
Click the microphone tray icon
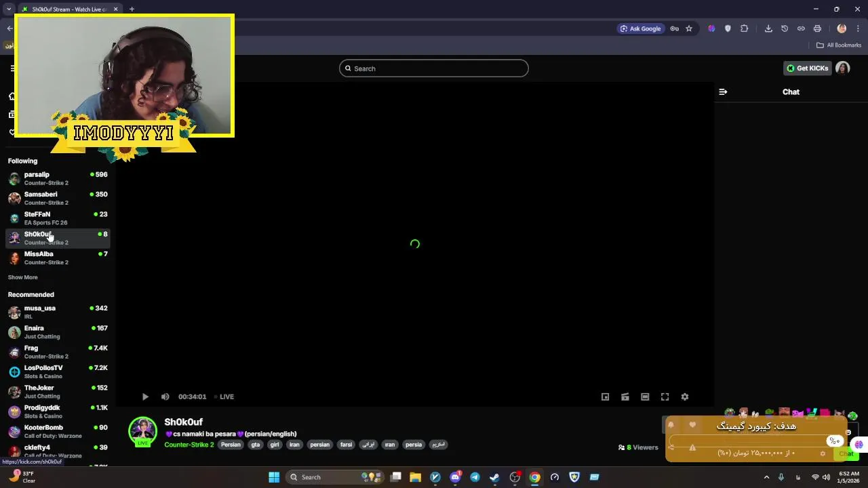pos(781,477)
